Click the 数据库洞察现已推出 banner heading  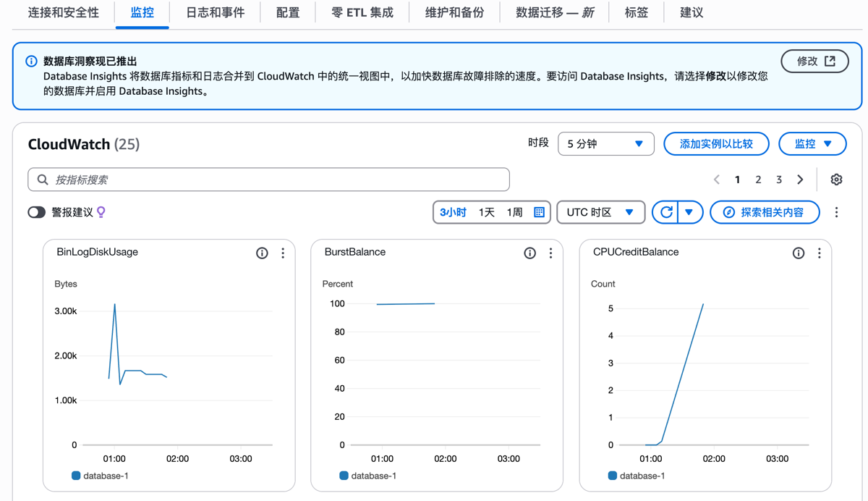click(x=90, y=62)
